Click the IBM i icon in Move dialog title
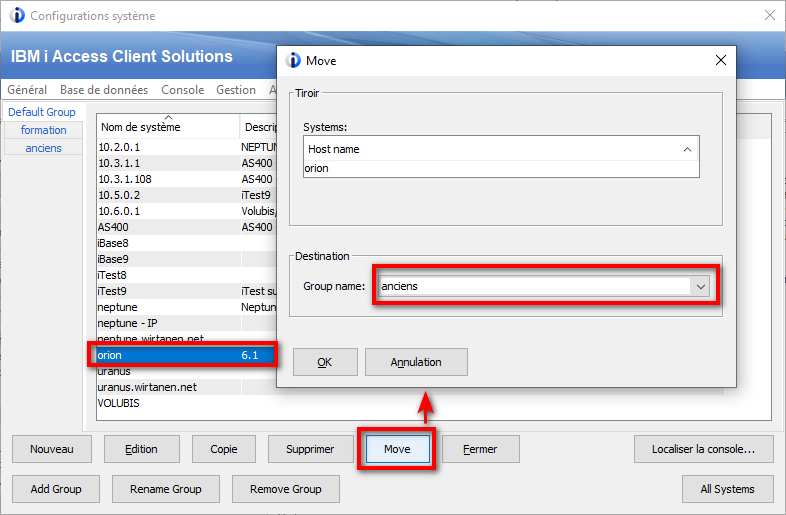The width and height of the screenshot is (786, 515). tap(293, 61)
